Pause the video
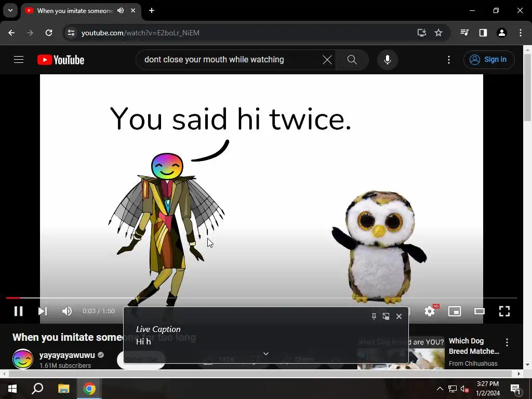This screenshot has height=399, width=532. (x=18, y=311)
